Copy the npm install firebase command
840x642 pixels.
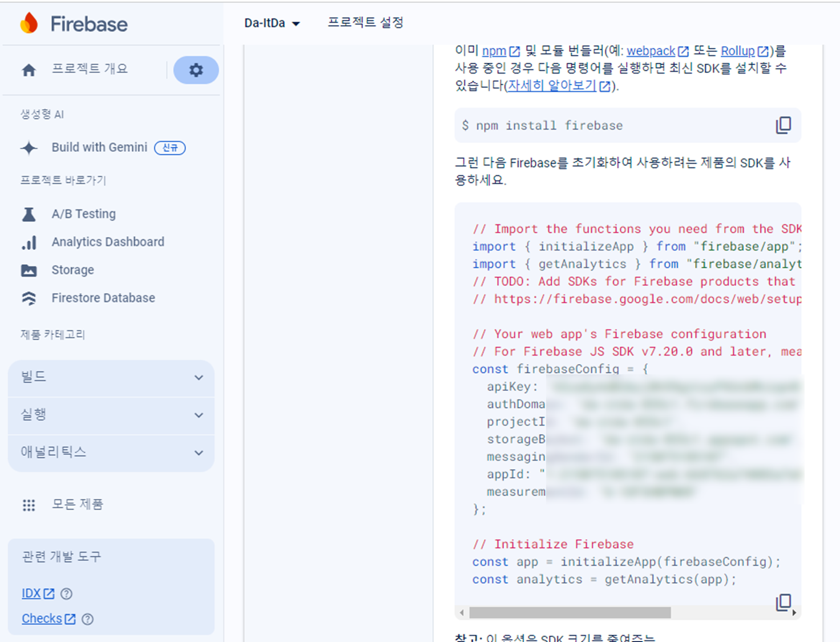coord(784,125)
